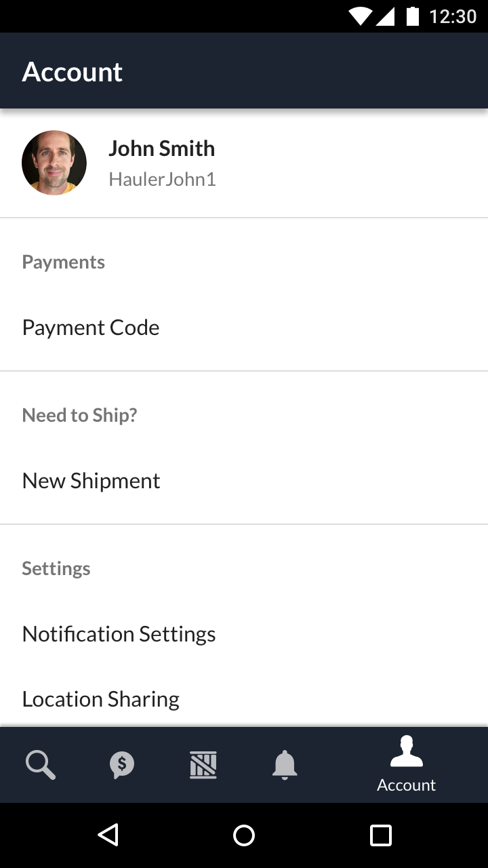Select the Account tab in bottom bar
Image resolution: width=488 pixels, height=868 pixels.
407,765
